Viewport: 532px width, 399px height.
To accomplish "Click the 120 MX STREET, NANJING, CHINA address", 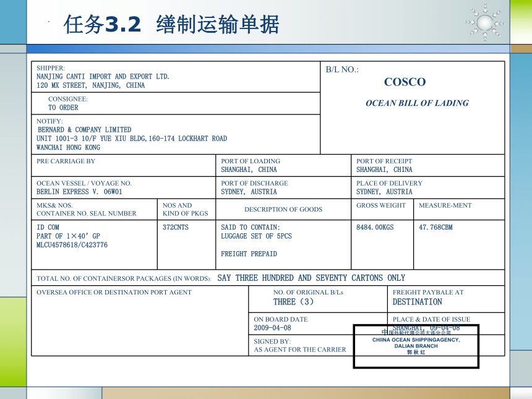I will click(x=90, y=85).
